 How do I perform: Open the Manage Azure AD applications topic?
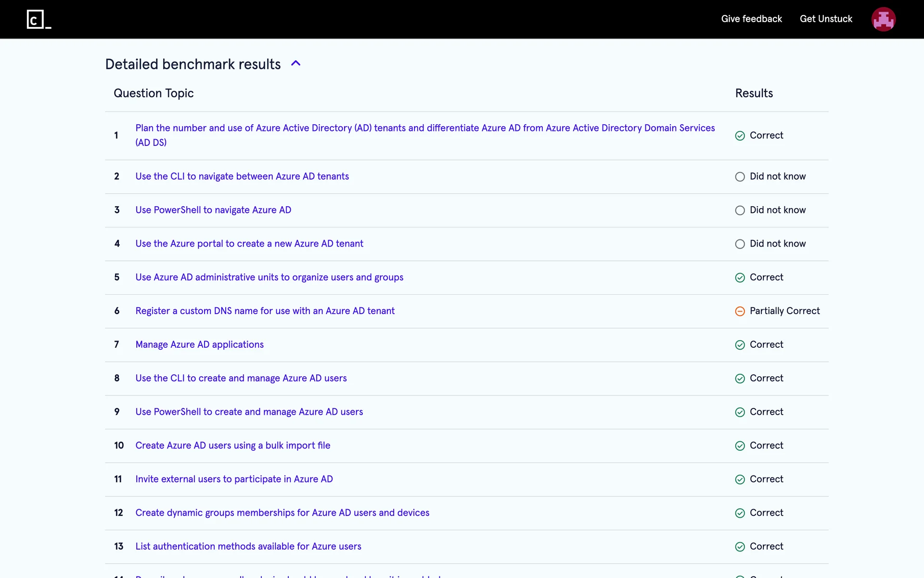(199, 344)
